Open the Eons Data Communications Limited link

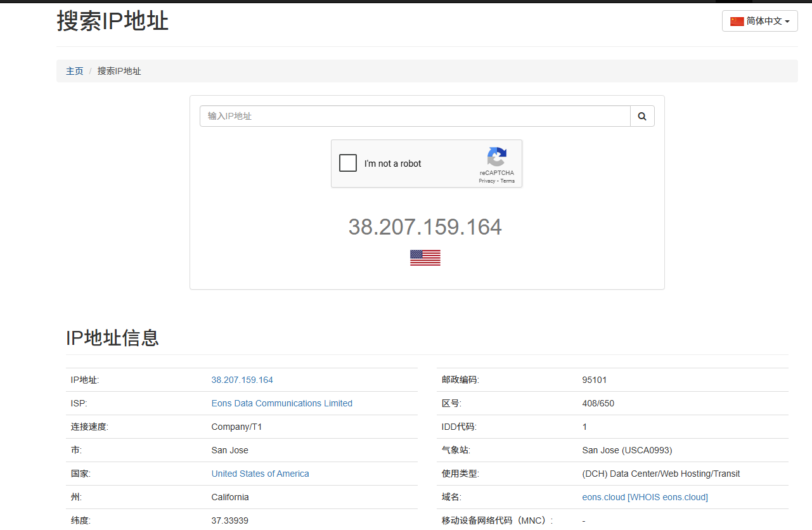[281, 403]
